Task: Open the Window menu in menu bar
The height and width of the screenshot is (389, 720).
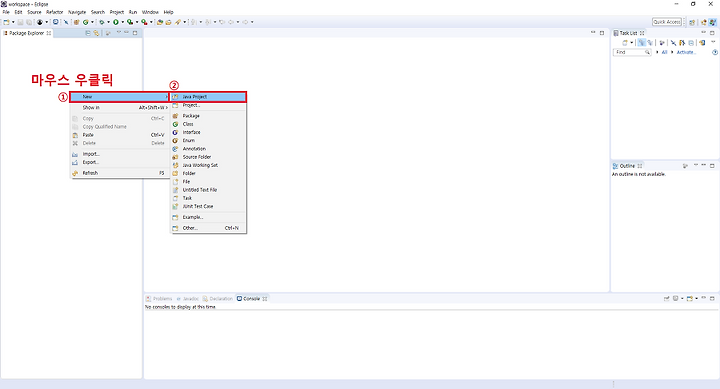Action: click(x=150, y=12)
